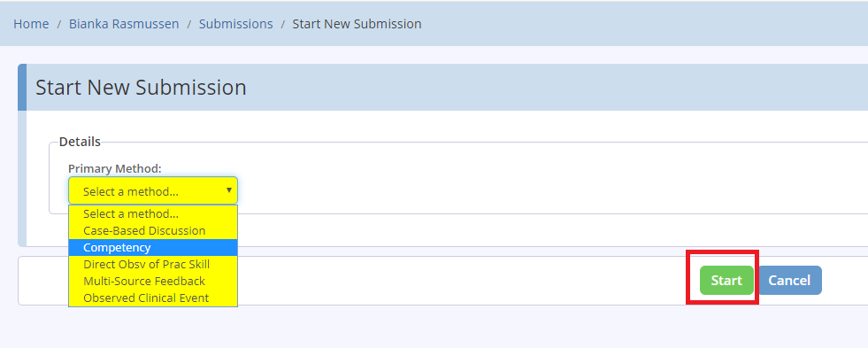Click the Start New Submission breadcrumb text

357,24
